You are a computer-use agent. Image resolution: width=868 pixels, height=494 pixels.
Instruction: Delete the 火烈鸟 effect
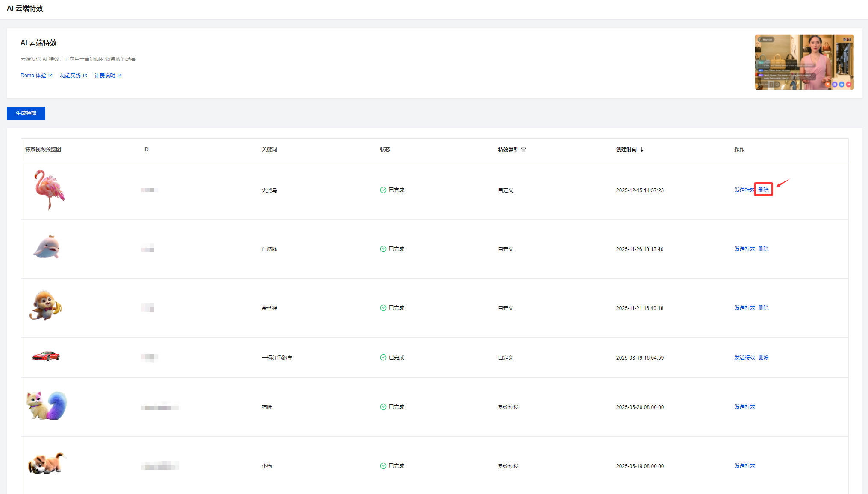763,190
